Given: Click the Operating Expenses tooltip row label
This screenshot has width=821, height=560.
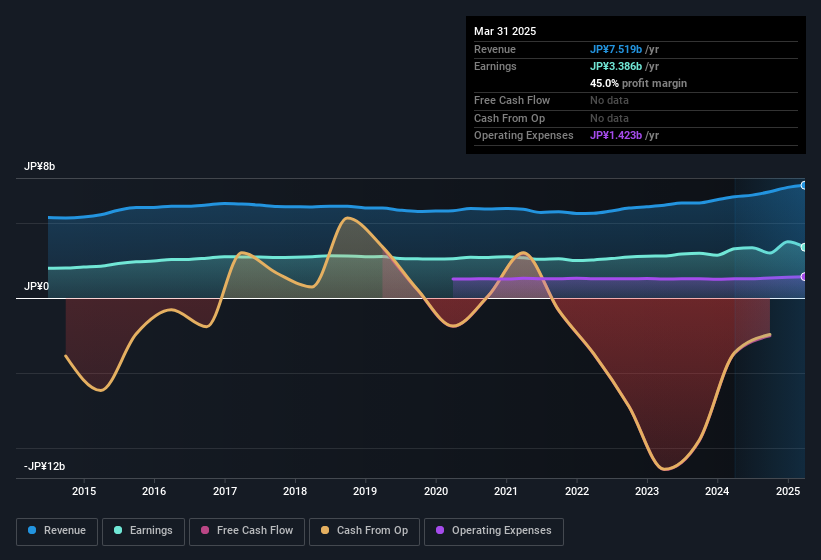Looking at the screenshot, I should pos(524,135).
